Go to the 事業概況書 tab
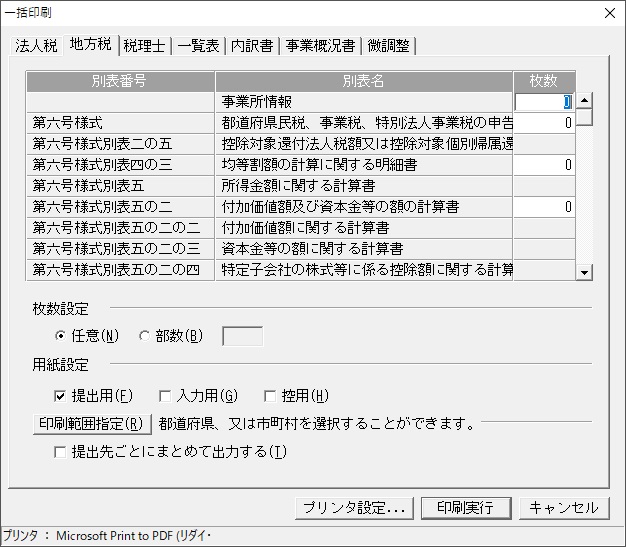The image size is (626, 547). click(x=320, y=46)
